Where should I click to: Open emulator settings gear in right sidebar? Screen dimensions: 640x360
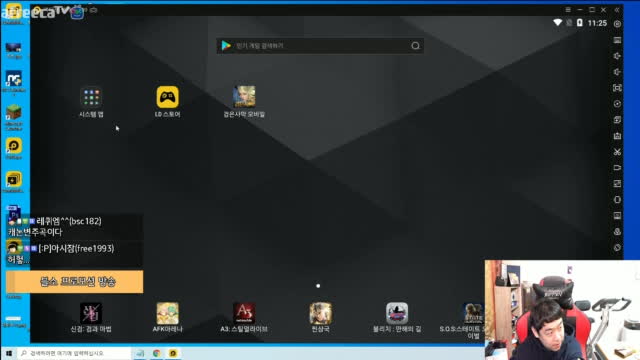point(617,24)
